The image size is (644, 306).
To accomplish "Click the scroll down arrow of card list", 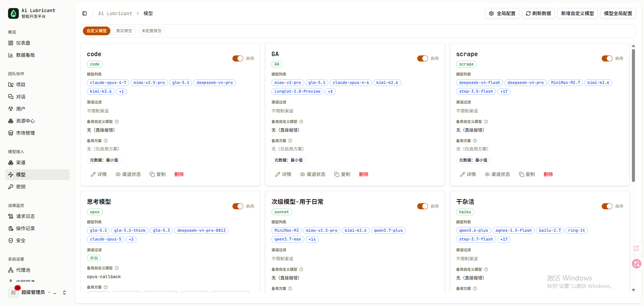I will coord(633,290).
